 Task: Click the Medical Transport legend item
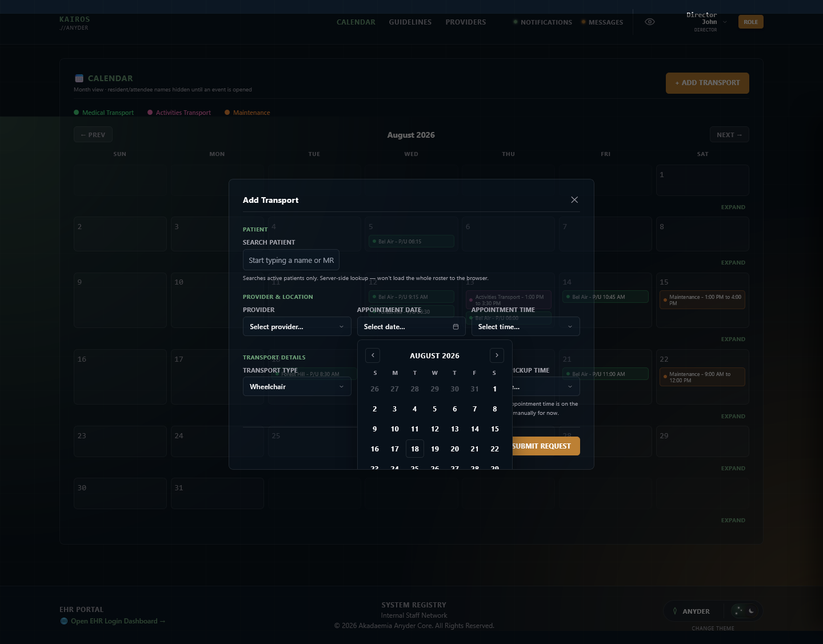tap(103, 113)
